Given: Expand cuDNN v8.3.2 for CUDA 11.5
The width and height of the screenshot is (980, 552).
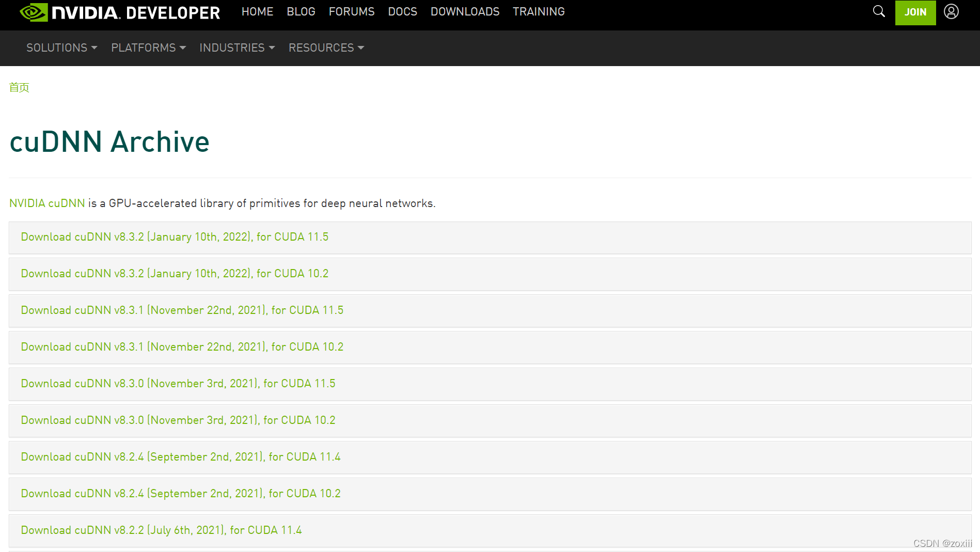Looking at the screenshot, I should [490, 238].
